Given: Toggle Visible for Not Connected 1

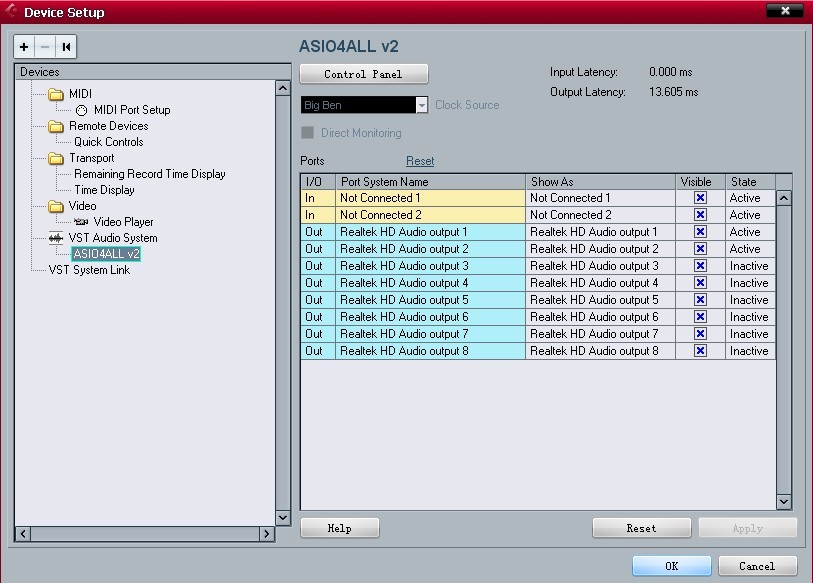Looking at the screenshot, I should tap(700, 198).
